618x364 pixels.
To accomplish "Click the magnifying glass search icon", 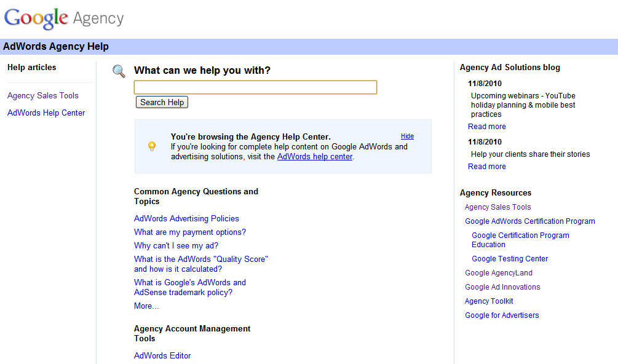I will click(x=119, y=71).
